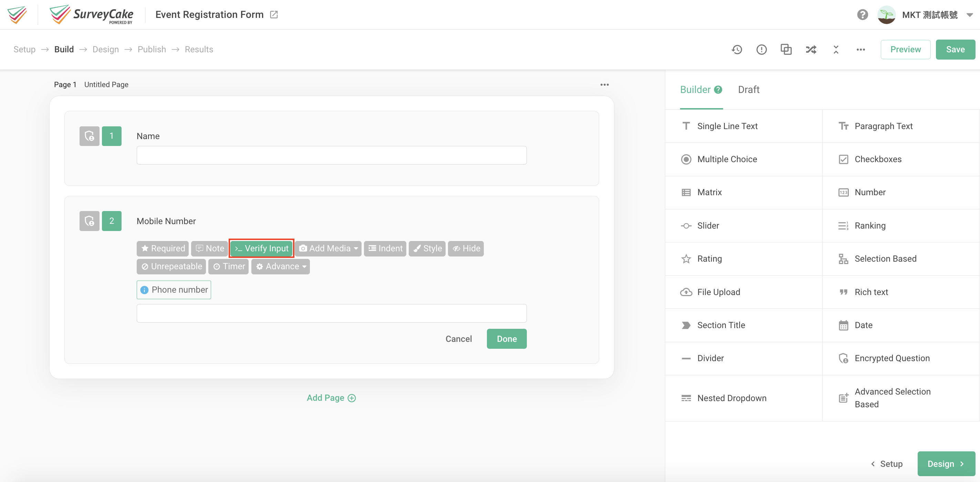980x482 pixels.
Task: Toggle the Indent option
Action: click(385, 249)
